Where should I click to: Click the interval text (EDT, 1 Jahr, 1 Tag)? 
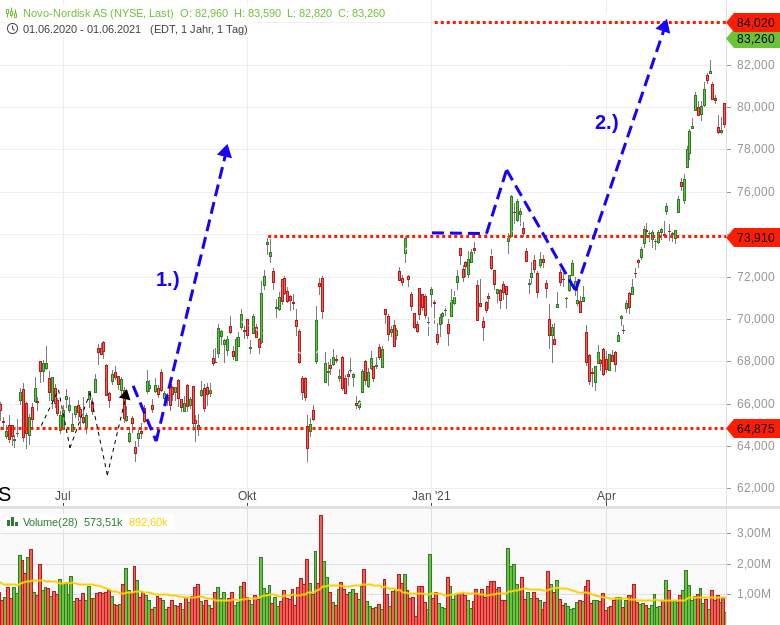pyautogui.click(x=198, y=29)
